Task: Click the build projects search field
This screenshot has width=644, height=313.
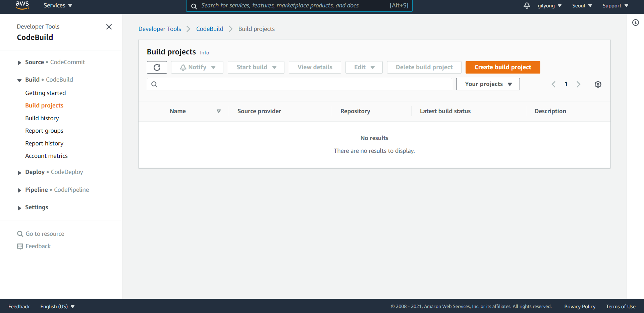Action: (x=300, y=84)
